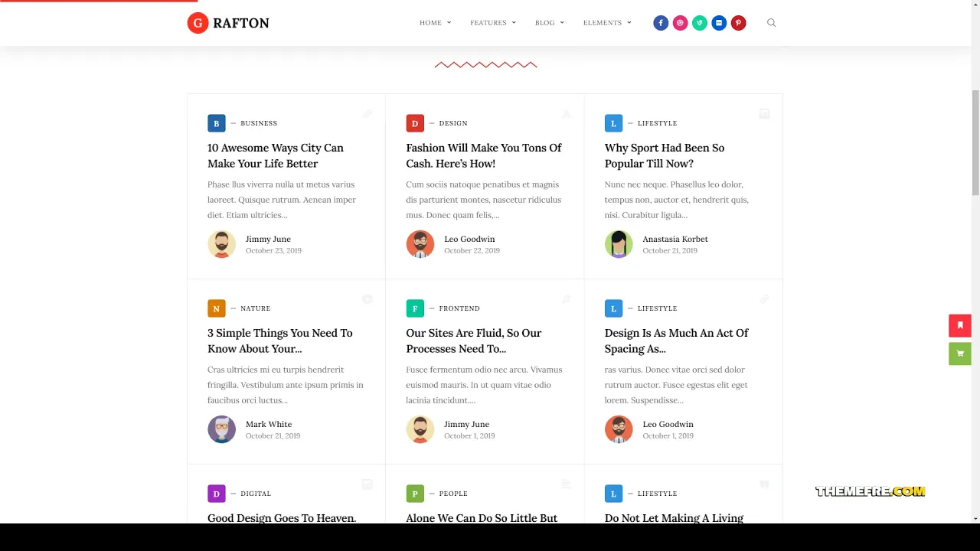This screenshot has width=980, height=551.
Task: Click the green shopping cart side button
Action: point(960,354)
